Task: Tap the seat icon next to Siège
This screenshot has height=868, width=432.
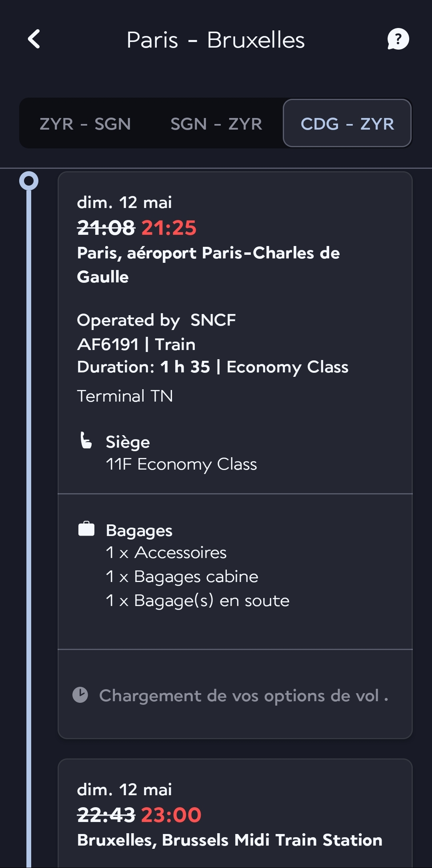Action: 86,441
